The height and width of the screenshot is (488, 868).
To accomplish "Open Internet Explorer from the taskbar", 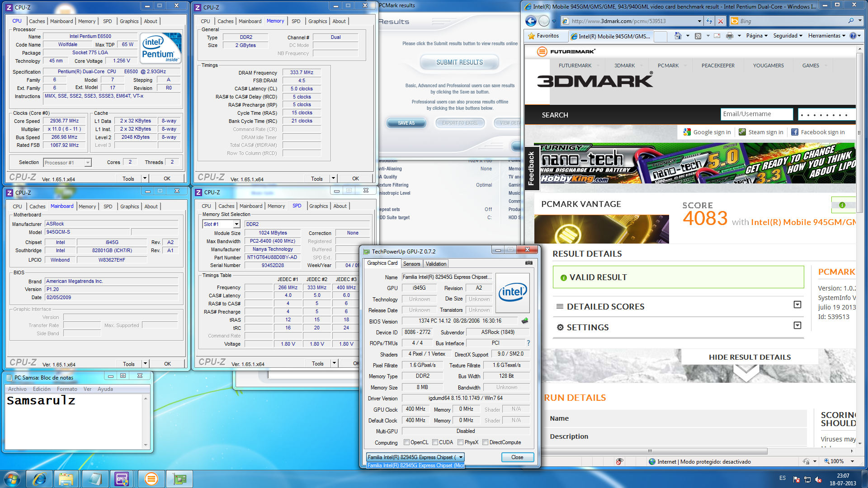I will 39,479.
